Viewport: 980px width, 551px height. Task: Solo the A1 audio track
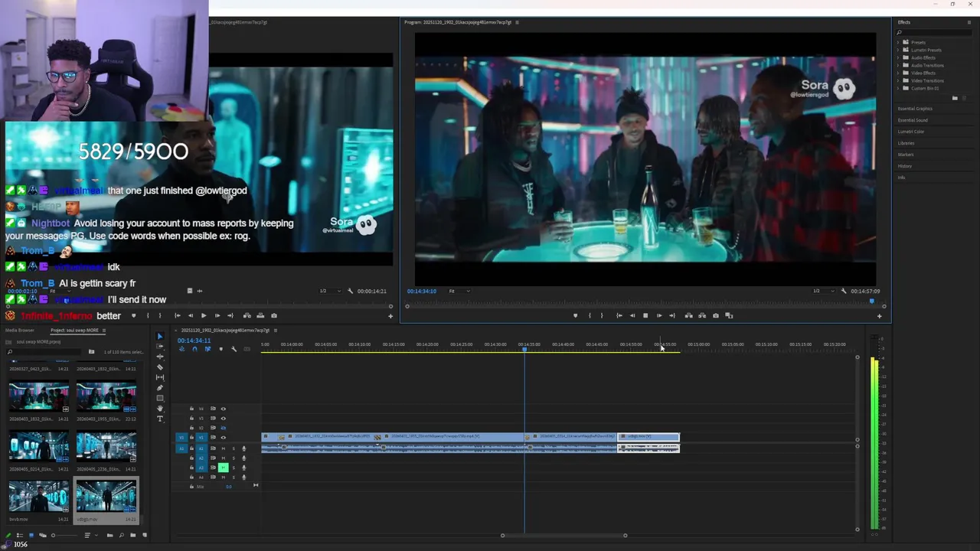click(x=234, y=448)
